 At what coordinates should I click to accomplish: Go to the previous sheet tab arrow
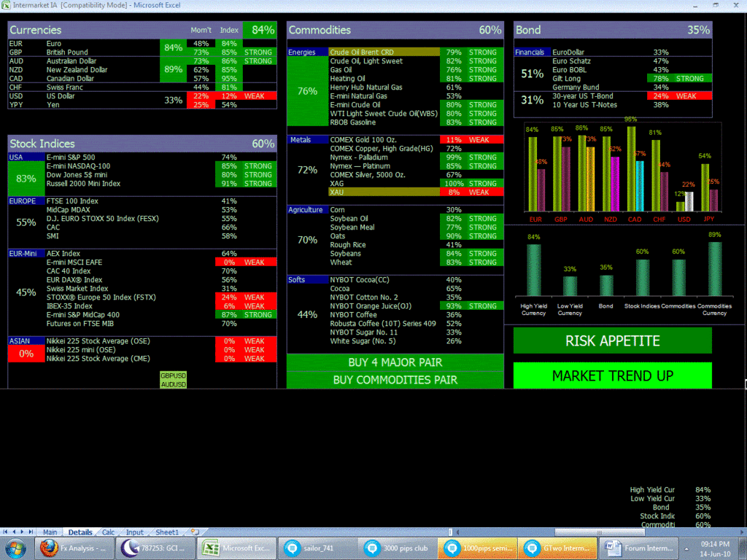coord(14,532)
